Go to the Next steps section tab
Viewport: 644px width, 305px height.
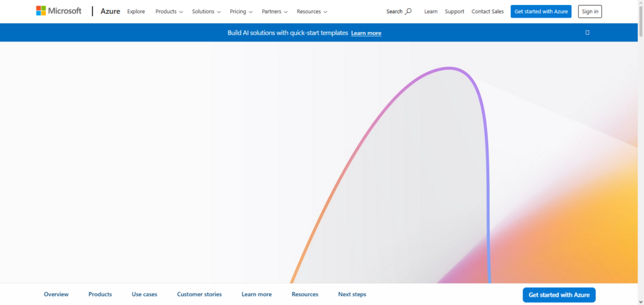click(352, 294)
